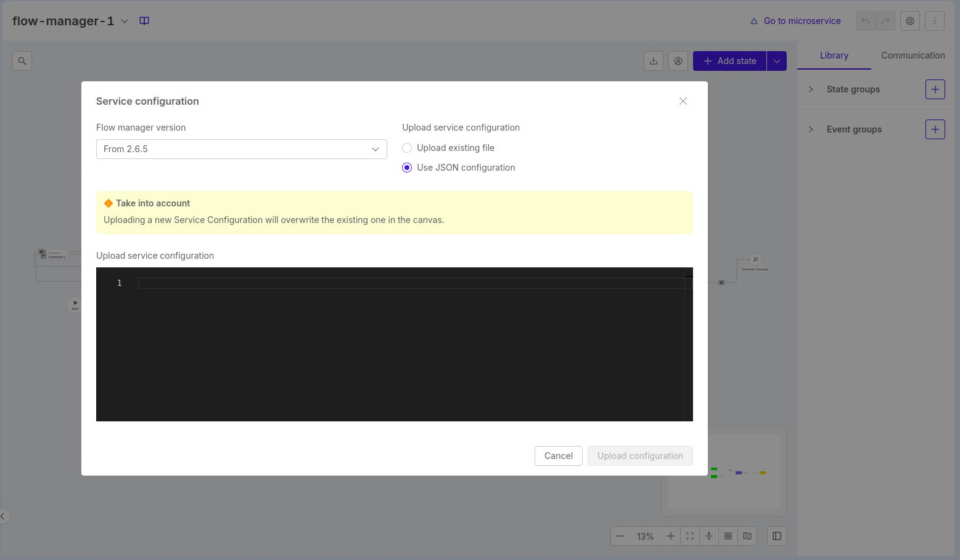The height and width of the screenshot is (560, 960).
Task: Click into the JSON code editor
Action: [x=395, y=344]
